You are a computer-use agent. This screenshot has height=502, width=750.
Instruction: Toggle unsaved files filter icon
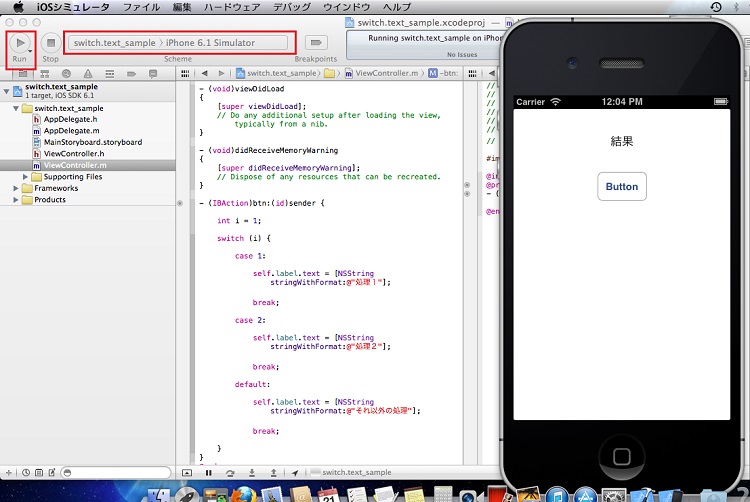[x=52, y=473]
